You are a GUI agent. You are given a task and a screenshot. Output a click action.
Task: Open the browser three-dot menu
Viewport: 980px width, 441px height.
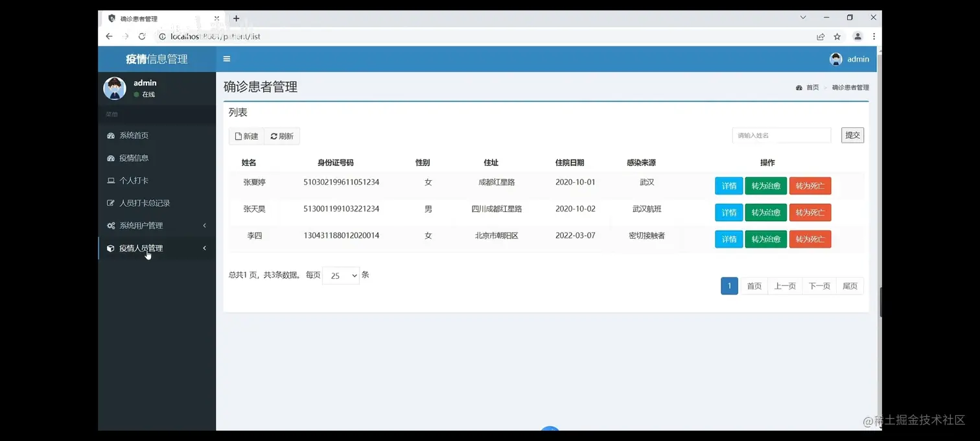[874, 36]
